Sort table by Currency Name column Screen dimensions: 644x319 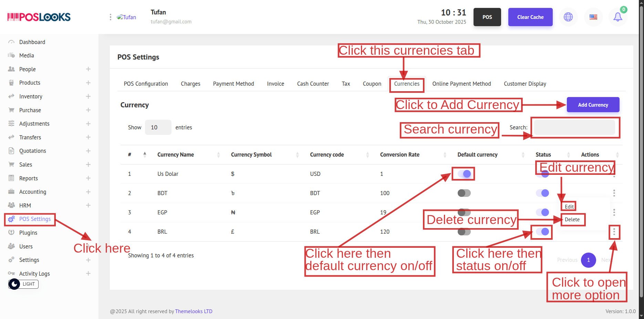[176, 155]
